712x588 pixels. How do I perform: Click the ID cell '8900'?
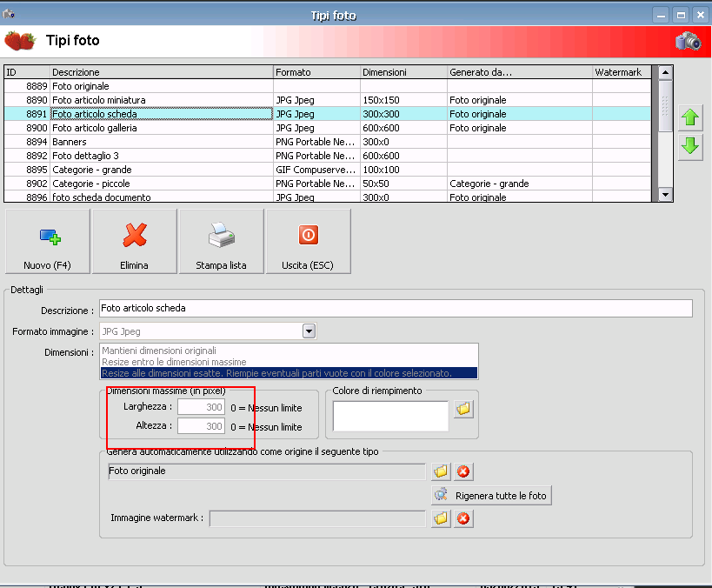27,128
